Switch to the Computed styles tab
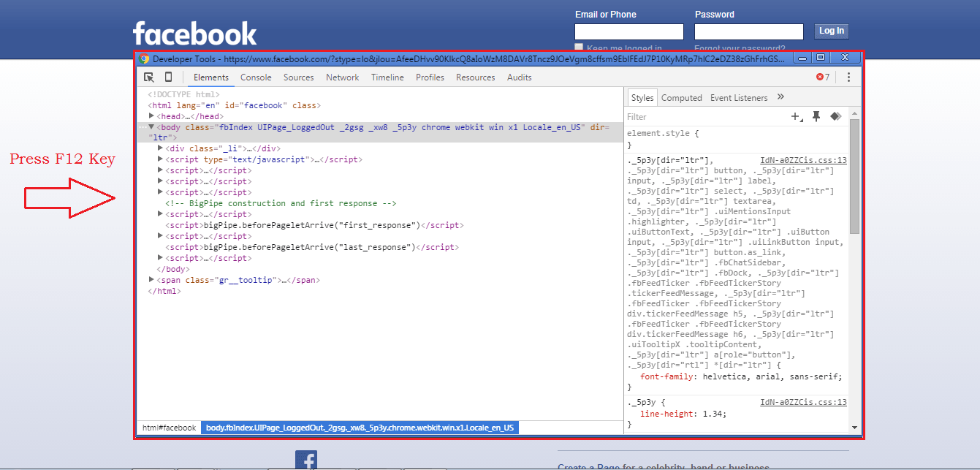 [x=681, y=98]
